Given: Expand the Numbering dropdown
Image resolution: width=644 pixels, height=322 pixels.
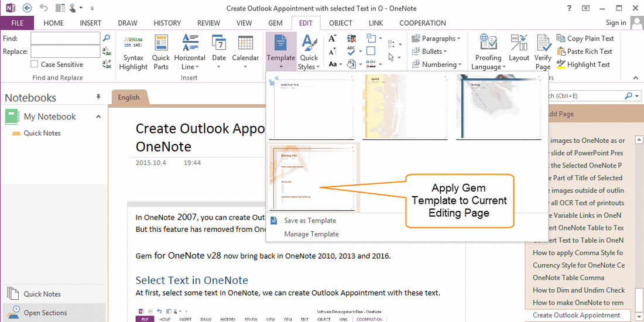Looking at the screenshot, I should coord(460,64).
